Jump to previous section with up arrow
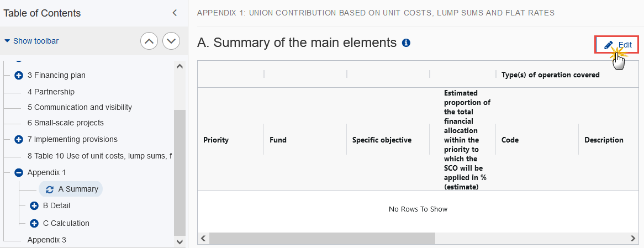644x248 pixels. [150, 41]
